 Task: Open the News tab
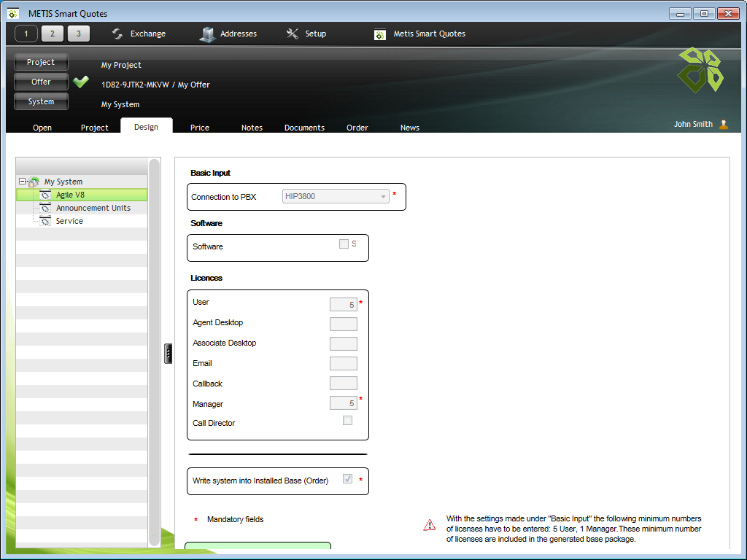(410, 128)
